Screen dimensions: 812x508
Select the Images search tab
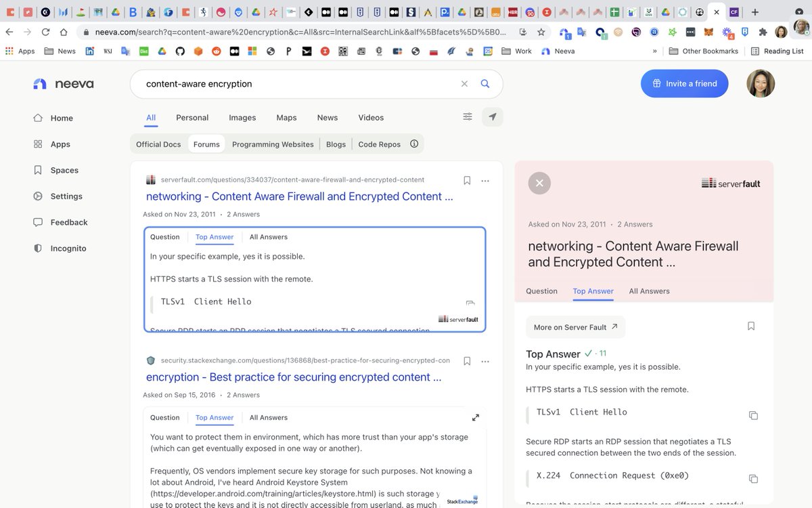[x=242, y=117]
